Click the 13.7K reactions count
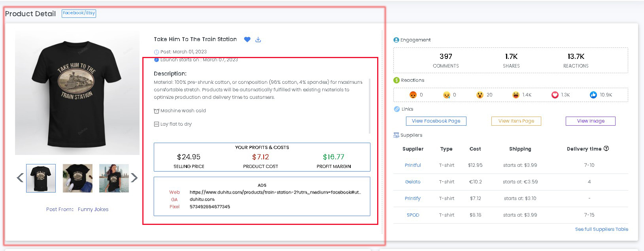 (x=576, y=57)
